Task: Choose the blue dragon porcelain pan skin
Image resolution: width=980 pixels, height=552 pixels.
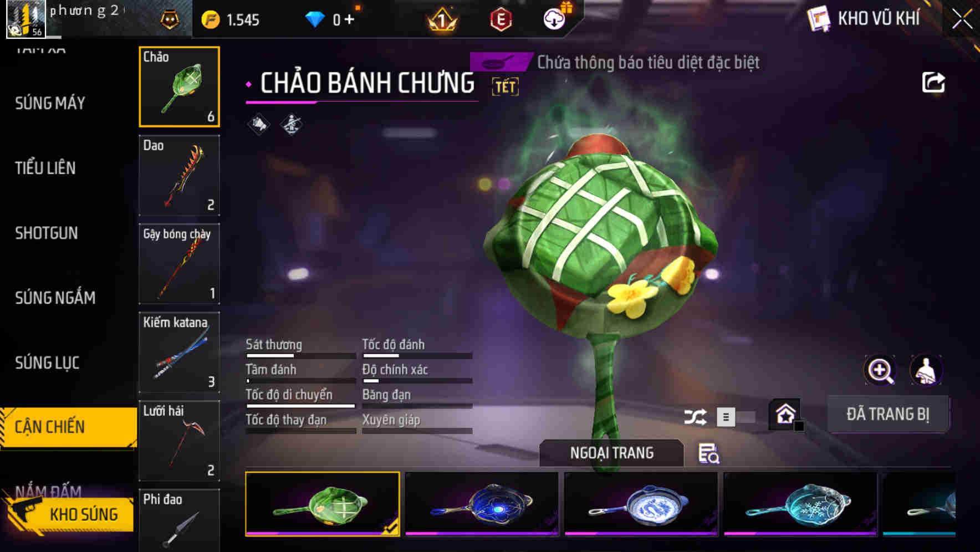Action: pyautogui.click(x=641, y=504)
